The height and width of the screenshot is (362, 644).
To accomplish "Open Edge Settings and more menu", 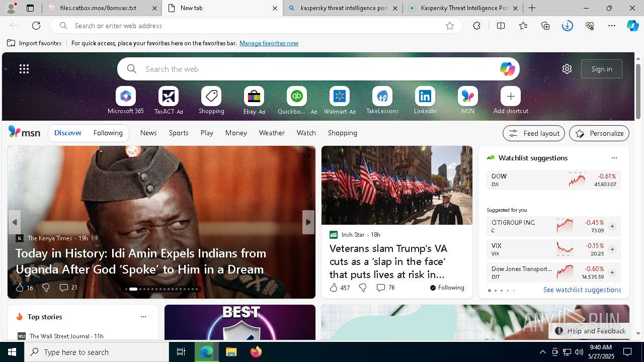I will pyautogui.click(x=612, y=26).
